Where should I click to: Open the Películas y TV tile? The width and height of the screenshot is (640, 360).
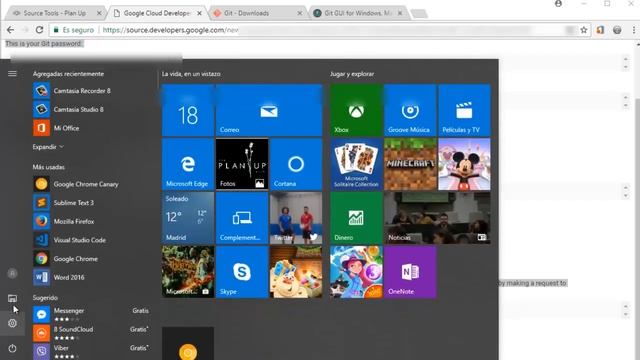464,110
